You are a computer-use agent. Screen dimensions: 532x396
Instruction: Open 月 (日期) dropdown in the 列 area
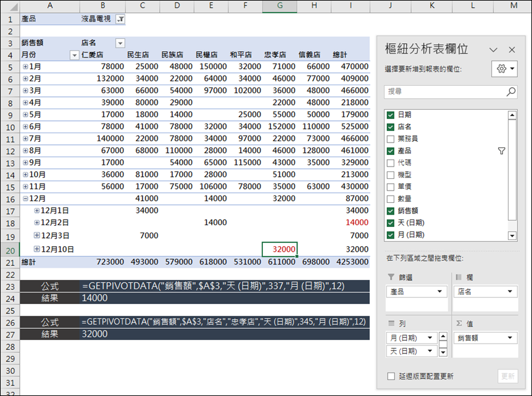pos(430,338)
